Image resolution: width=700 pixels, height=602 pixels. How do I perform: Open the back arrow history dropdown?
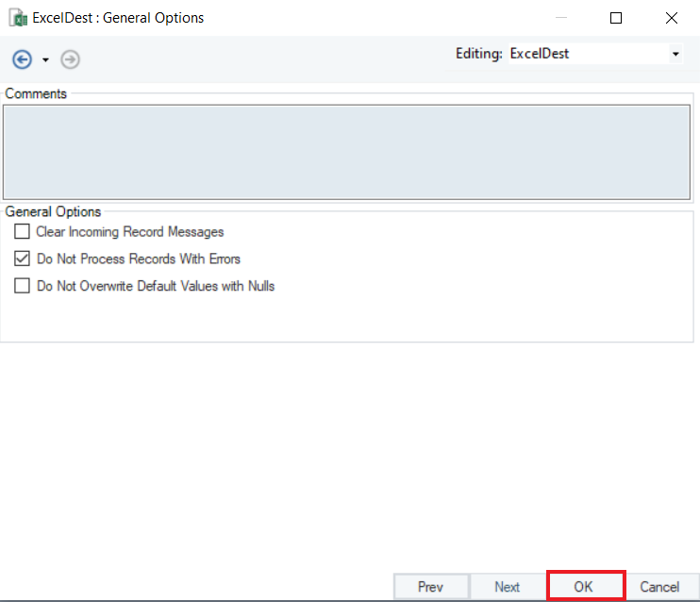click(x=45, y=60)
